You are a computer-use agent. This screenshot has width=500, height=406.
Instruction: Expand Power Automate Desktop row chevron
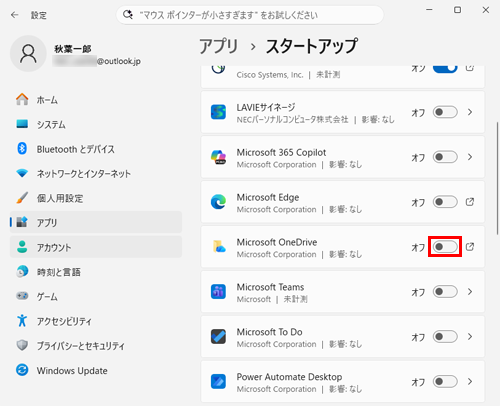(x=470, y=381)
